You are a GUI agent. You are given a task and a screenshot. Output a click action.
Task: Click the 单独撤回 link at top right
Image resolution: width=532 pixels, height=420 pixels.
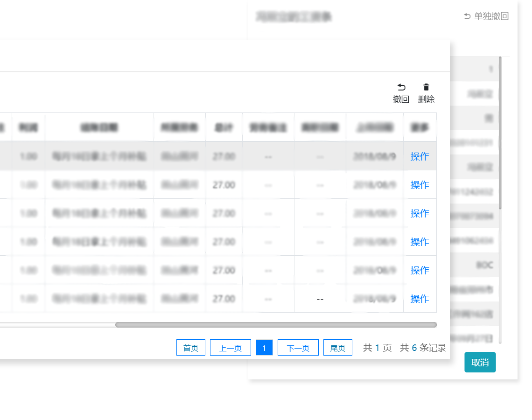click(x=486, y=16)
